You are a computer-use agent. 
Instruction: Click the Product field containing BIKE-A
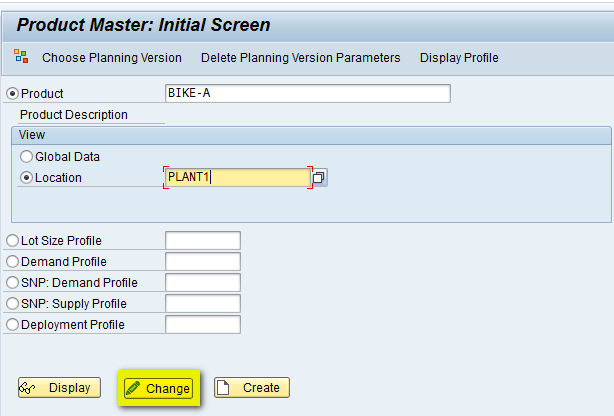pyautogui.click(x=307, y=94)
